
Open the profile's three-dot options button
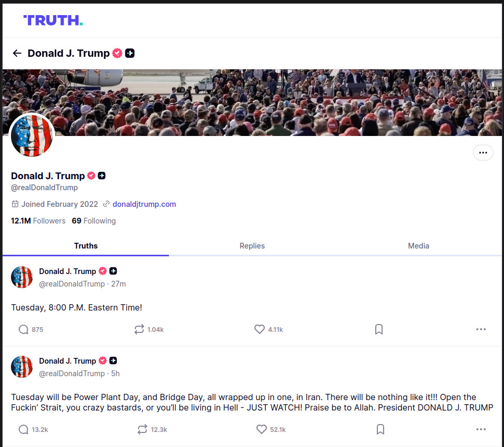pyautogui.click(x=483, y=153)
